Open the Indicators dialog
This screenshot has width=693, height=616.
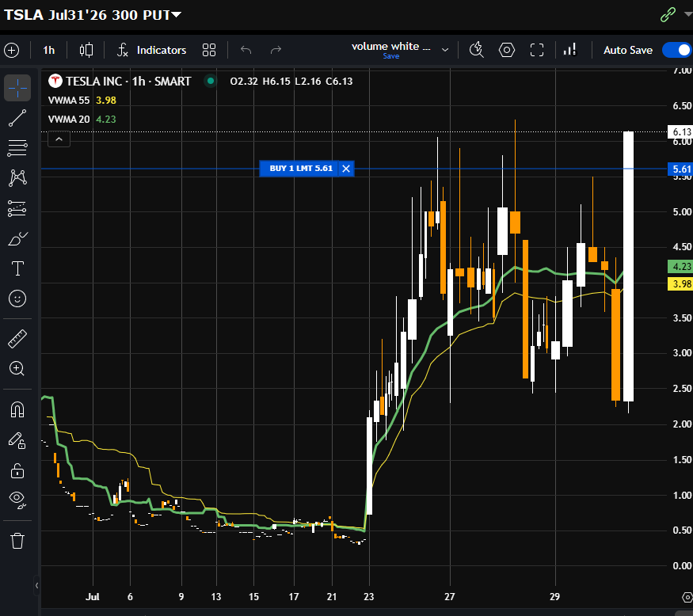pyautogui.click(x=153, y=50)
